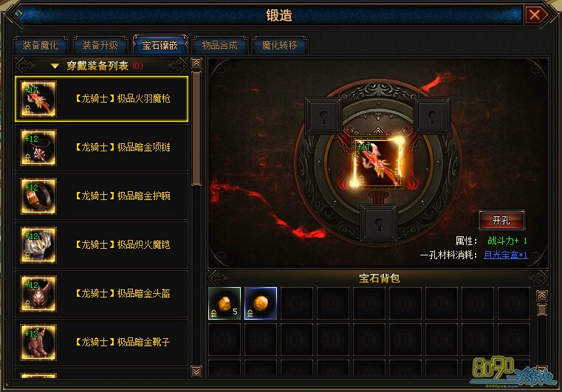Collapse the 穿戴装备列表 equipment list
The image size is (562, 392).
55,66
